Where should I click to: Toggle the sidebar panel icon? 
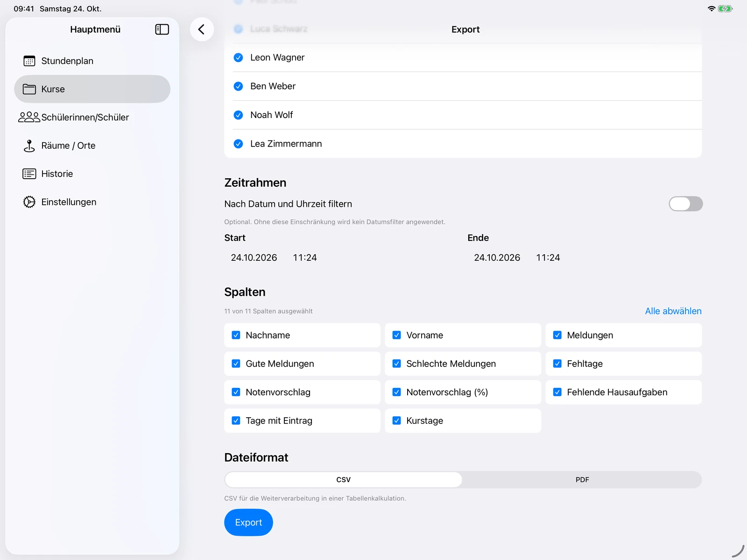point(162,29)
